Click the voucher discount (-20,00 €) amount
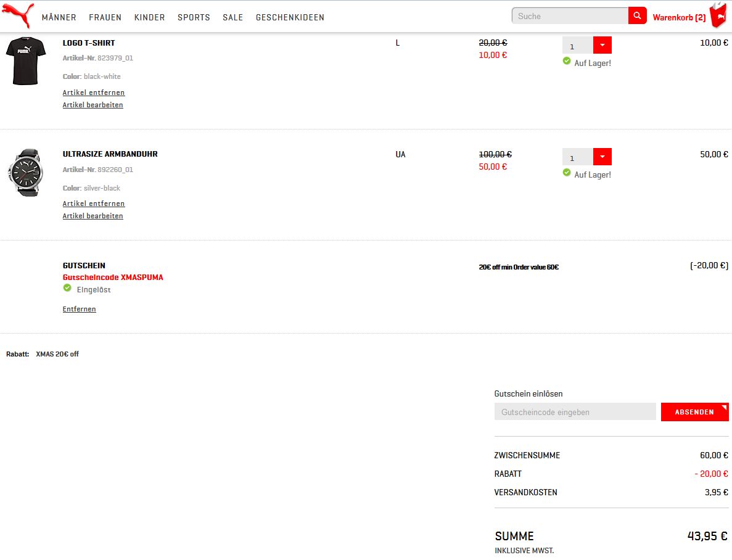The width and height of the screenshot is (732, 560). (709, 266)
